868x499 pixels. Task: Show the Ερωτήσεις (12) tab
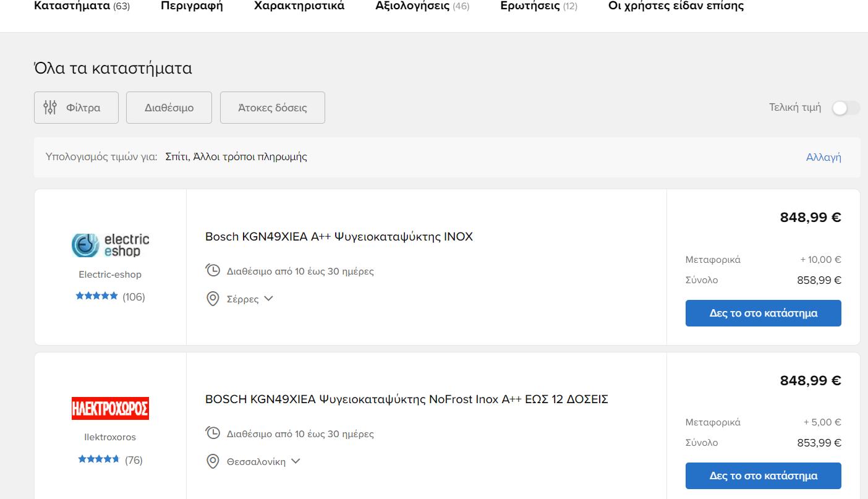(x=538, y=6)
